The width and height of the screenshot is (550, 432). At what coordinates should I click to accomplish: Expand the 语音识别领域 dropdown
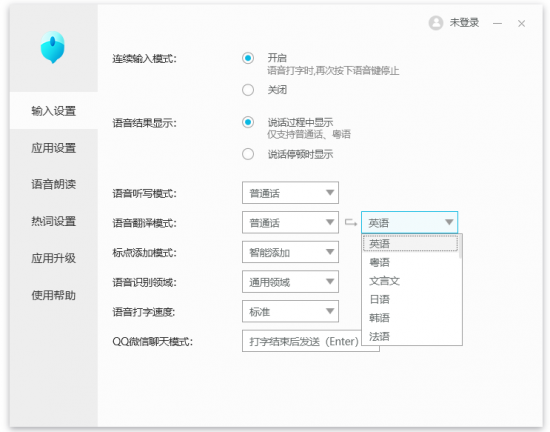click(290, 282)
